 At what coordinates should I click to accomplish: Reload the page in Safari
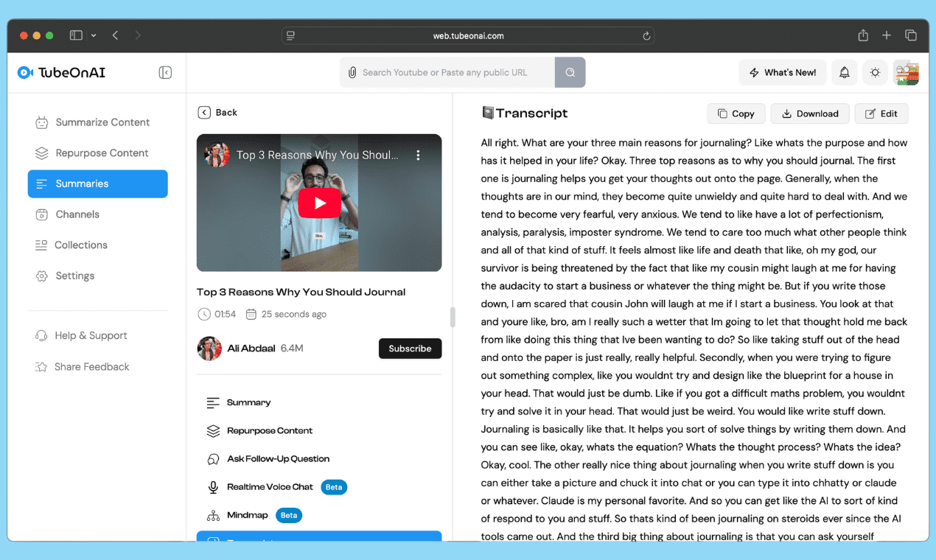[646, 35]
